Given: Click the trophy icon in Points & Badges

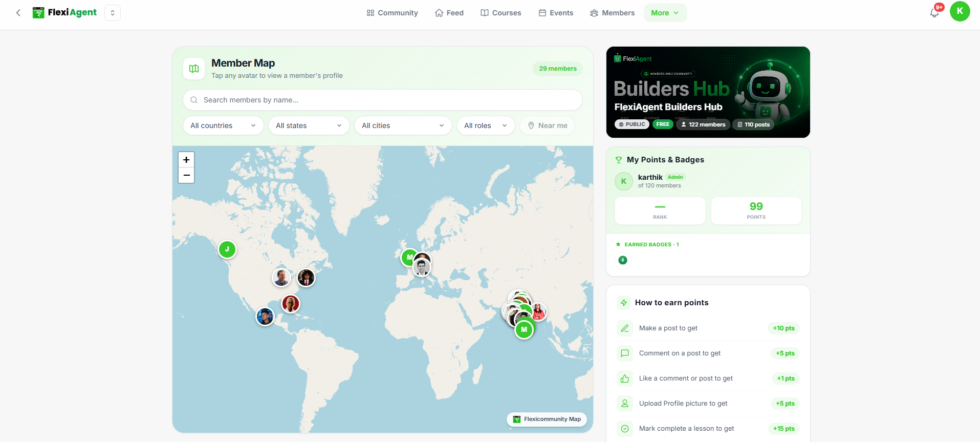Looking at the screenshot, I should [x=619, y=160].
